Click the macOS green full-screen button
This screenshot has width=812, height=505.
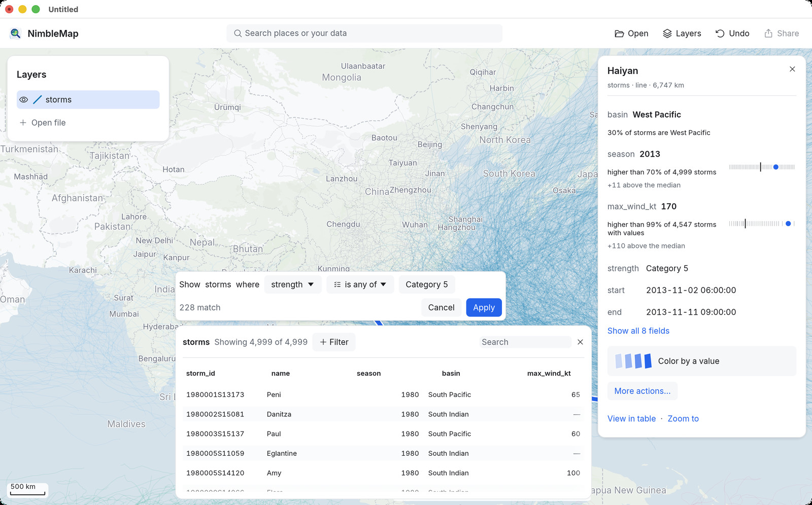(36, 9)
